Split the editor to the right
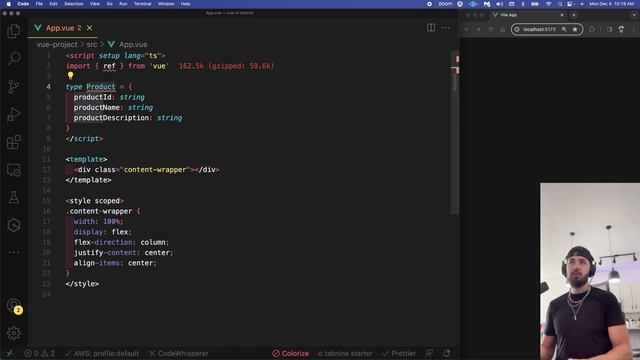640x360 pixels. (431, 28)
